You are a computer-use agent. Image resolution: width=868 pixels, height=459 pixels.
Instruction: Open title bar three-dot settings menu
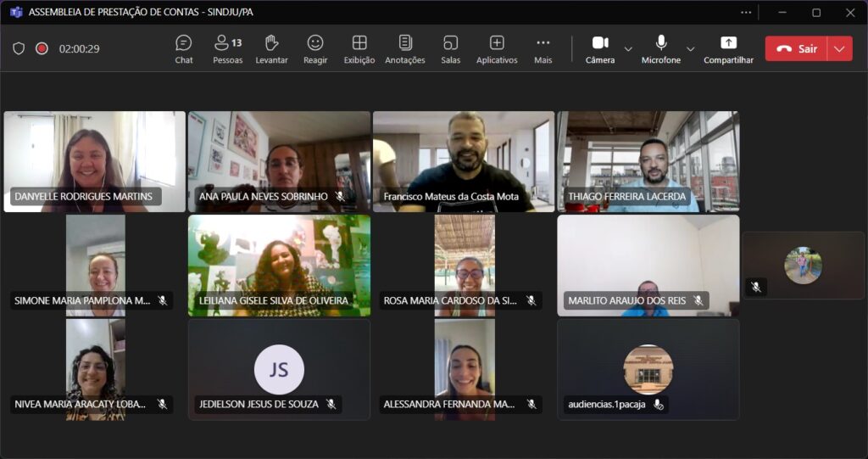point(746,12)
